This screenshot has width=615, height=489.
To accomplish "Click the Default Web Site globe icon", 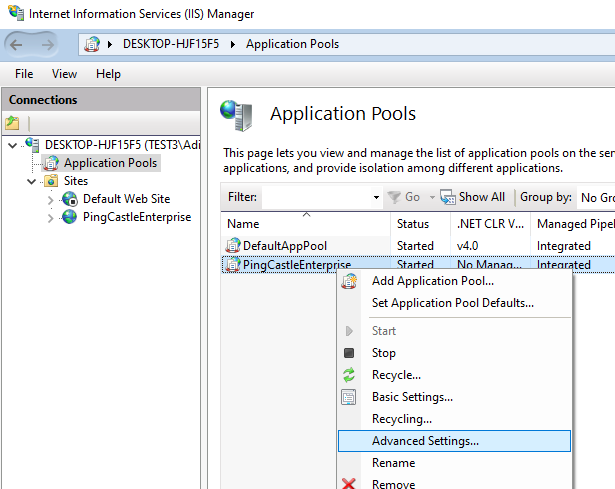I will (70, 199).
